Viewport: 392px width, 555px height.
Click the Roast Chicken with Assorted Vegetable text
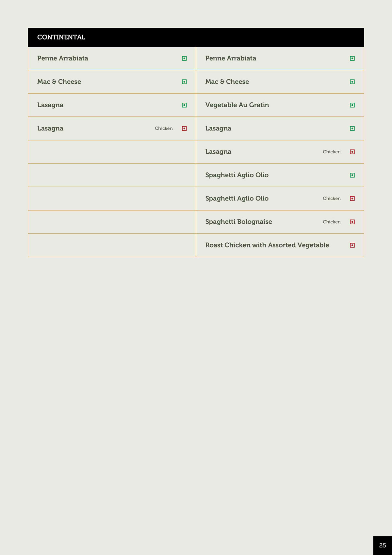coord(267,245)
